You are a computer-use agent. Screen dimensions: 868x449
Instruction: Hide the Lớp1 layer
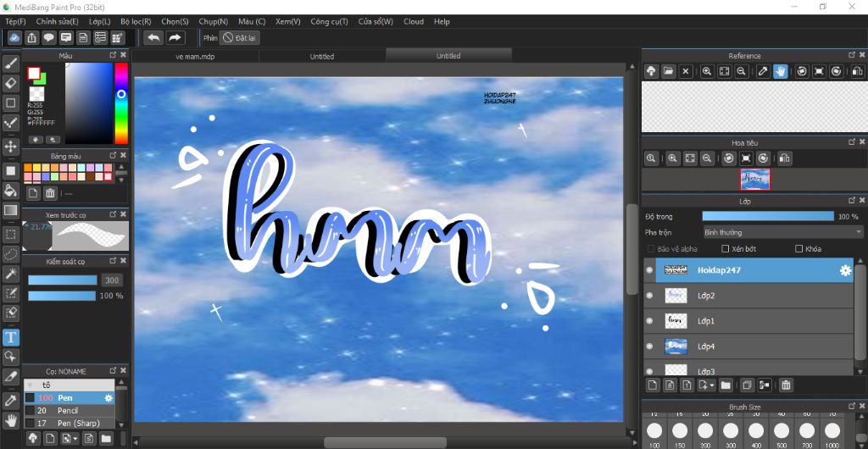649,321
